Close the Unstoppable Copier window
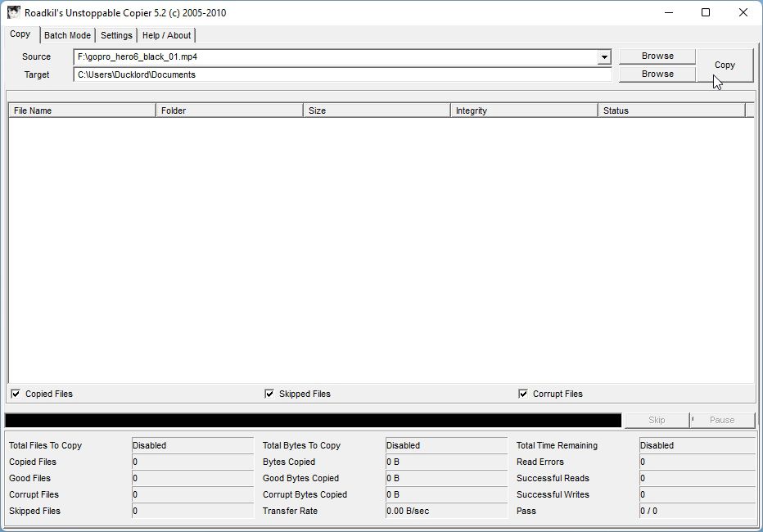This screenshot has height=532, width=763. pos(743,12)
